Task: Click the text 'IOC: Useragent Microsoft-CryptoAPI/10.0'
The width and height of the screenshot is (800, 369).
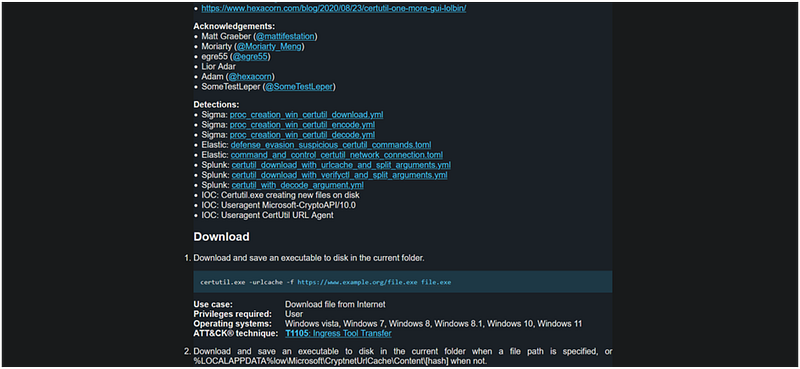Action: (279, 205)
